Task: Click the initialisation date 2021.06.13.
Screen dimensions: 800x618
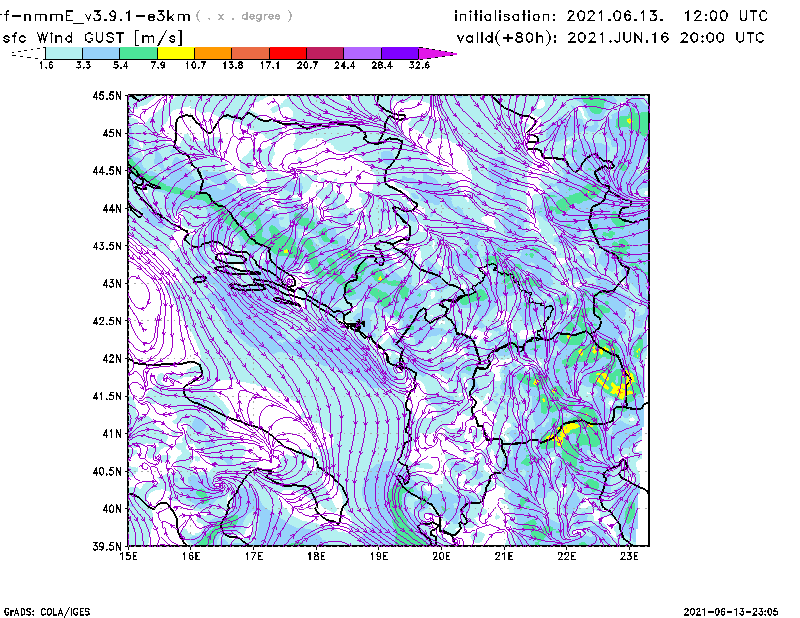Action: (615, 16)
